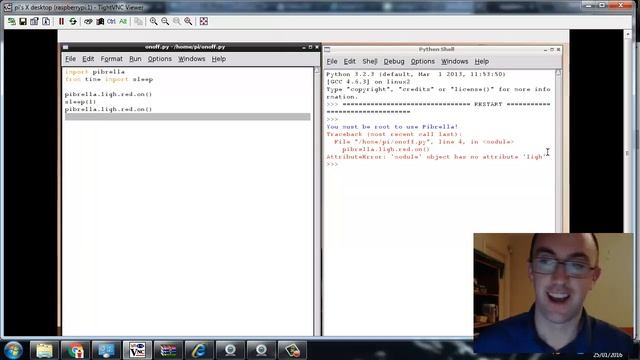Send Ctrl+Alt+Del to the remote machine
This screenshot has height=360, width=640.
click(88, 21)
